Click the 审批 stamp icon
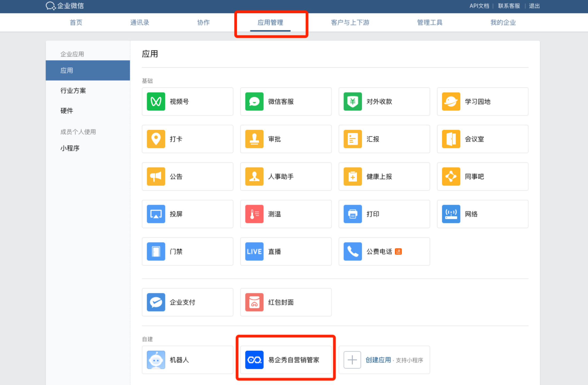 pos(254,139)
